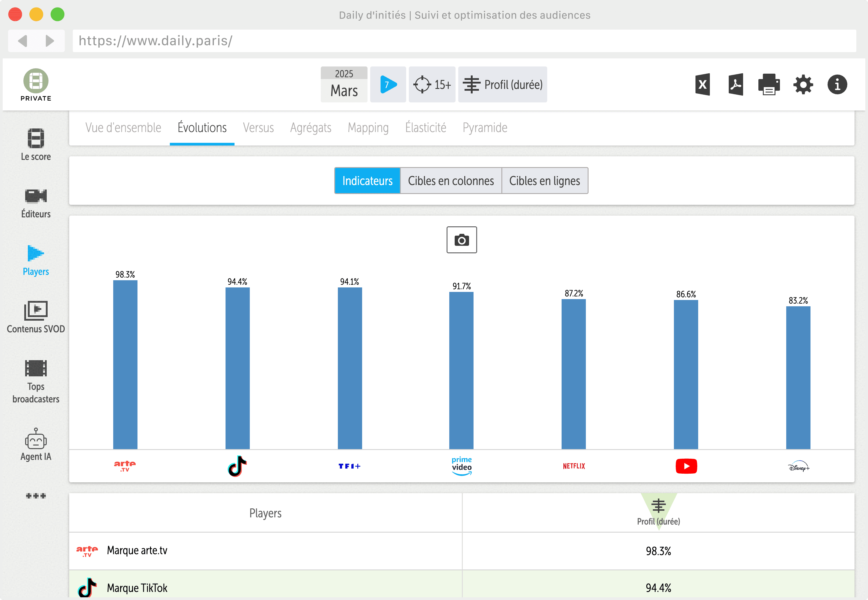Take a chart snapshot with camera button
This screenshot has height=600, width=868.
462,240
